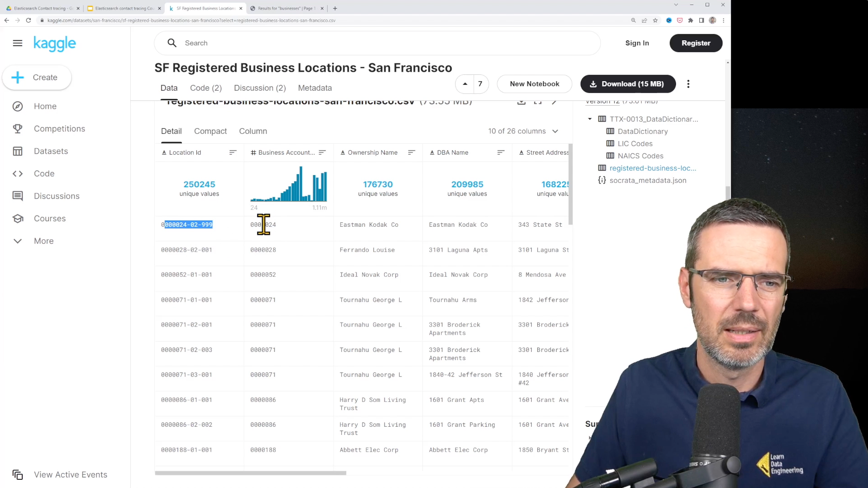The height and width of the screenshot is (488, 868).
Task: Open Competitions trophy icon
Action: [x=18, y=129]
